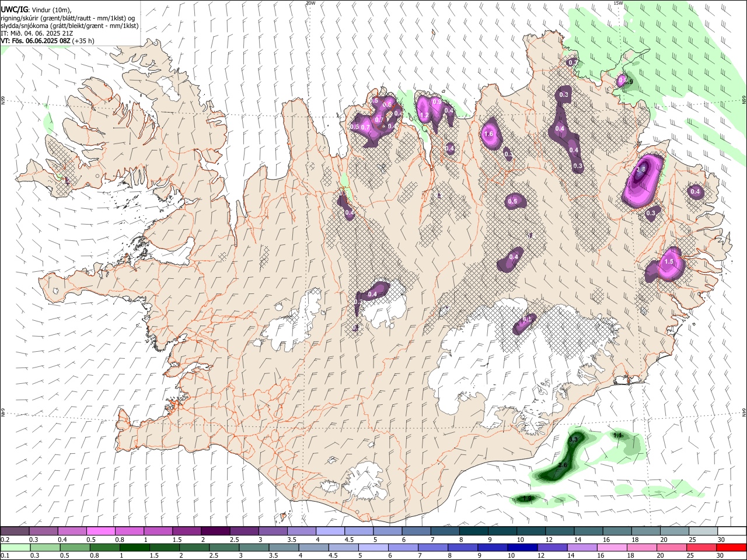This screenshot has width=747, height=560.
Task: Choose the dark teal 8 swatch in top legend
Action: point(473,531)
